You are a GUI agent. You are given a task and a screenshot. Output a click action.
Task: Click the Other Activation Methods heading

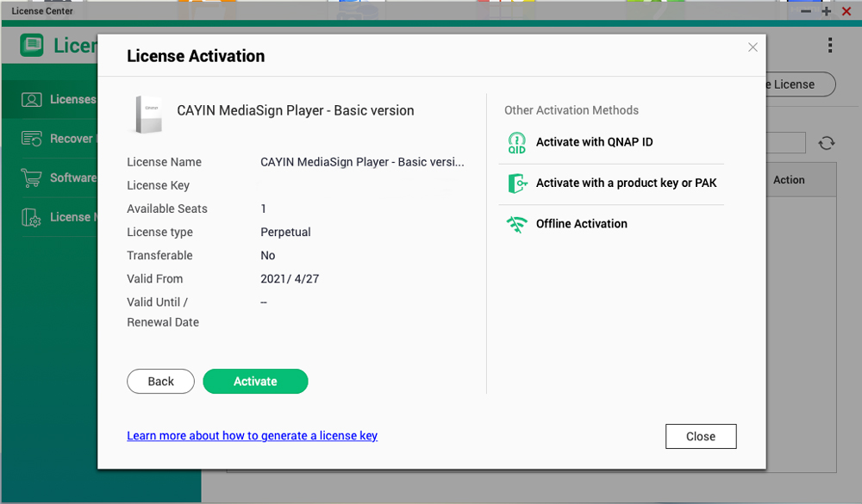[x=572, y=110]
